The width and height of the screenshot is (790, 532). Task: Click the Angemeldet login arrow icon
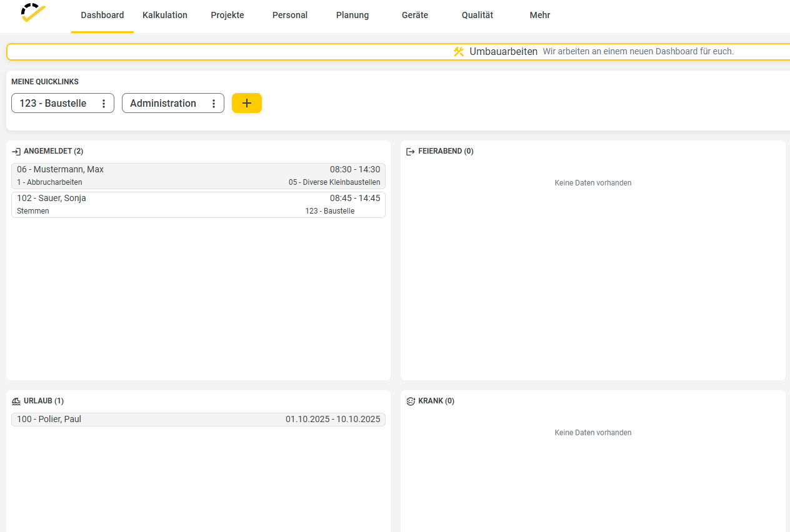(16, 151)
